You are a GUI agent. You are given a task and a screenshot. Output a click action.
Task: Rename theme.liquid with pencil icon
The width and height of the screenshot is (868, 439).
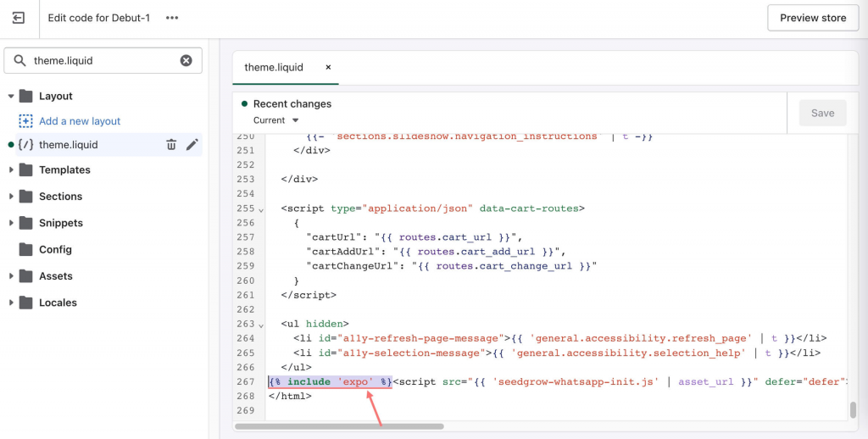192,144
